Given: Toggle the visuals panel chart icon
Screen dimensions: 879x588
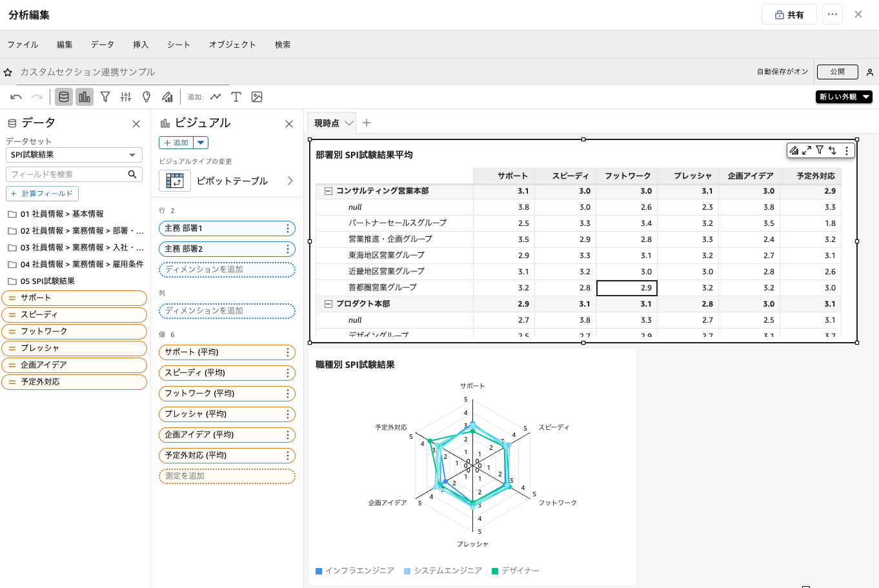Looking at the screenshot, I should click(x=85, y=97).
